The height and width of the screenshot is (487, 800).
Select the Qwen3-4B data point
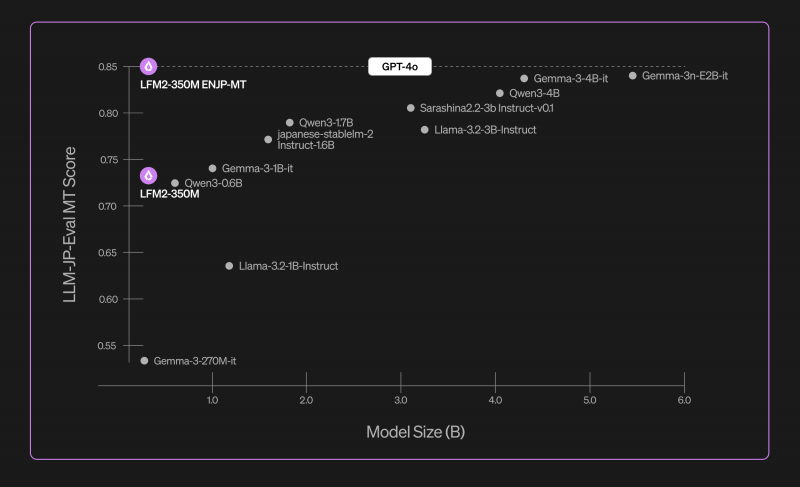pyautogui.click(x=499, y=93)
